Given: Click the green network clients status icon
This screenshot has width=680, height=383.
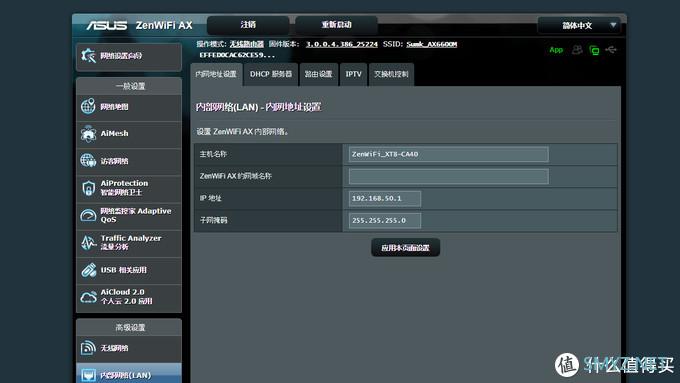Looking at the screenshot, I should pos(594,50).
